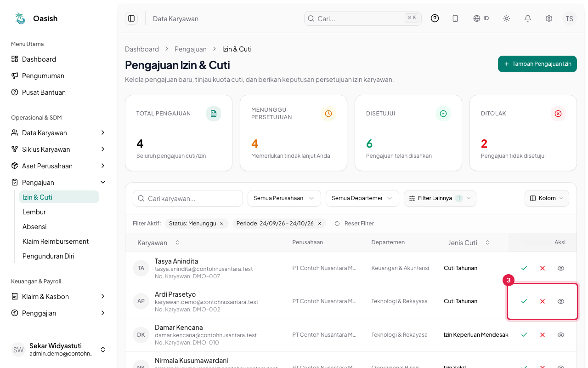Change language using the ID globe button
Viewport: 588px width, 368px height.
tap(481, 18)
